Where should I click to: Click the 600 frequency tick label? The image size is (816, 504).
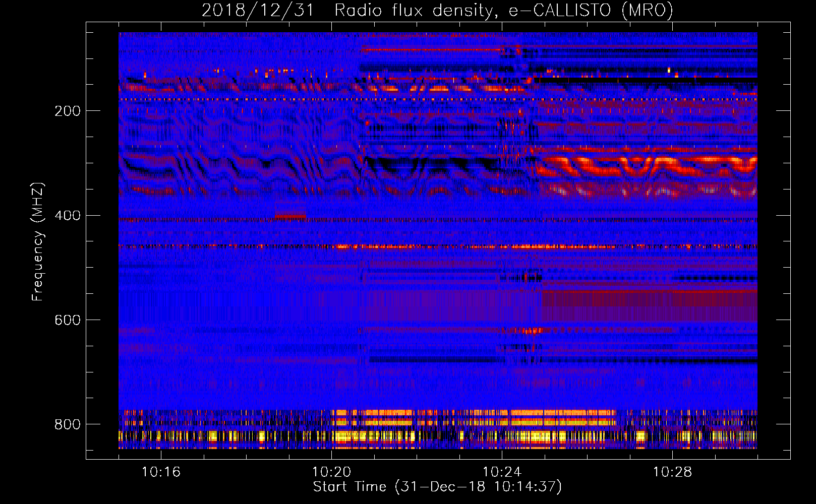pos(68,321)
